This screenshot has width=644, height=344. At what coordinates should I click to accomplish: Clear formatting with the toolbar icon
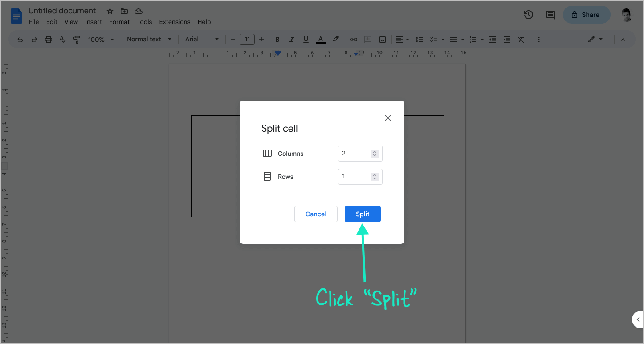pos(521,39)
